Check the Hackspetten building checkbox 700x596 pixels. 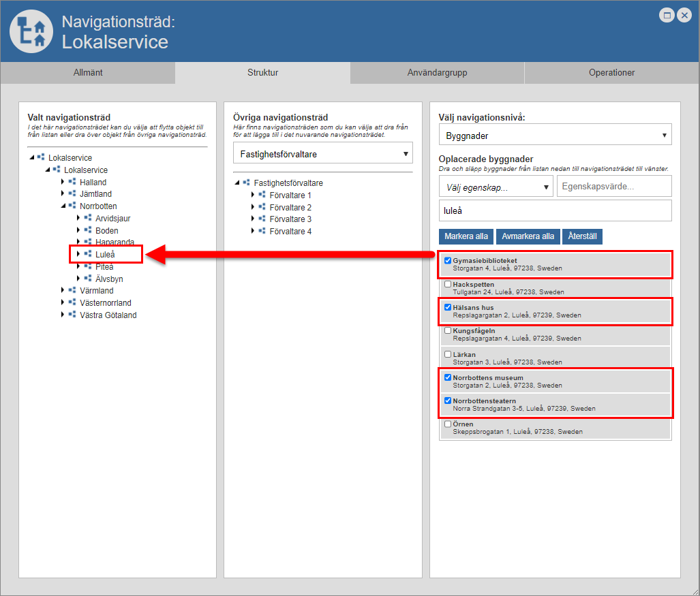click(x=448, y=284)
